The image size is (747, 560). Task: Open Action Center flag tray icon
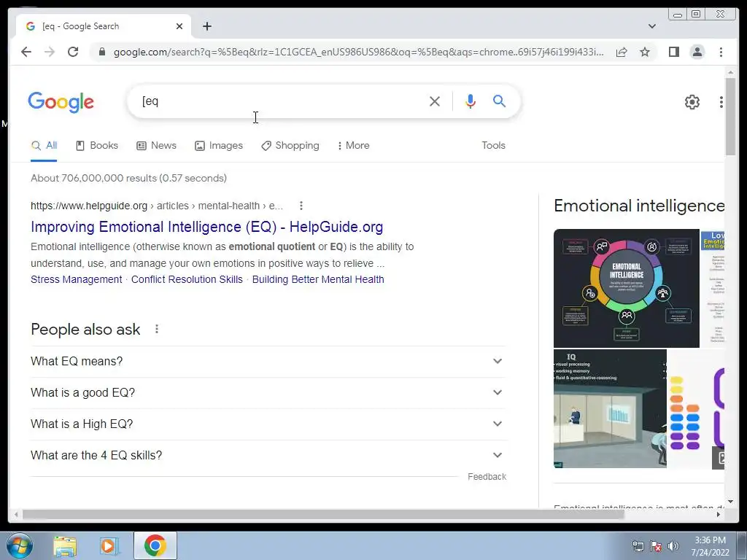[x=656, y=546]
